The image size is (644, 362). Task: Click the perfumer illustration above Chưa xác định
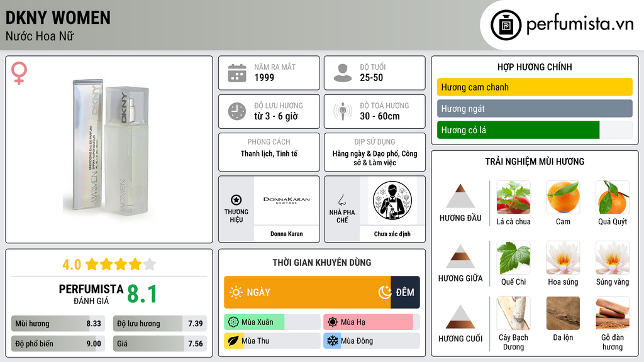coord(392,200)
